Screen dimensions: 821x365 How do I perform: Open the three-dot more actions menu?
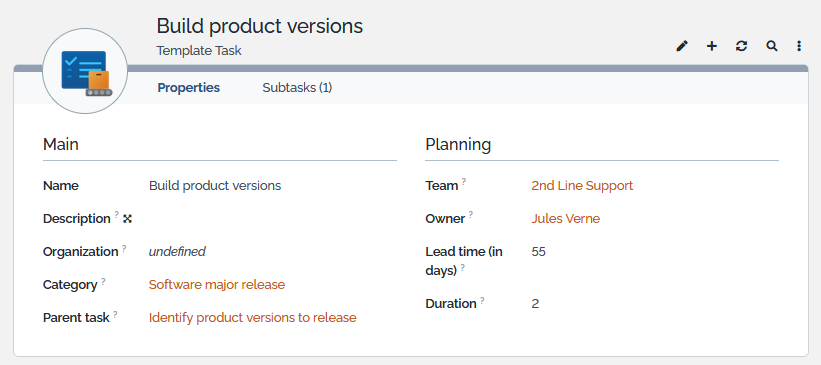(799, 46)
